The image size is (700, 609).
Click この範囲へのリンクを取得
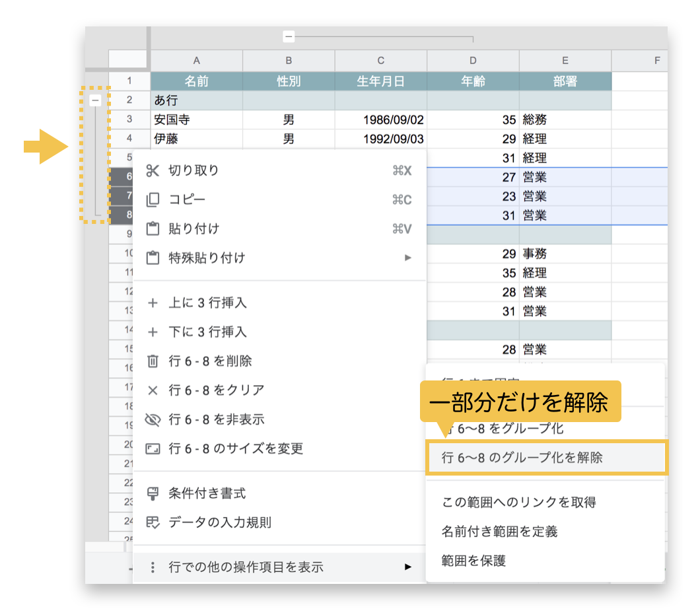tap(522, 502)
